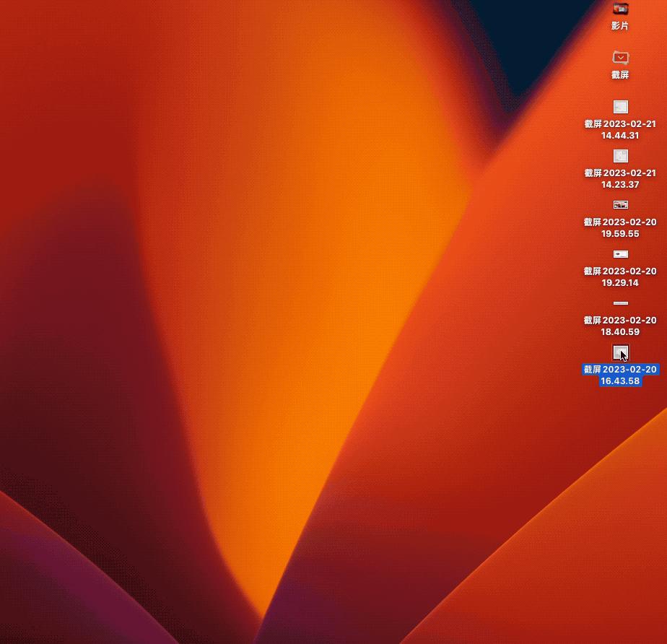This screenshot has width=667, height=644.
Task: Click '截屏 2023-02-21' line above 14.44.31
Action: pos(620,124)
